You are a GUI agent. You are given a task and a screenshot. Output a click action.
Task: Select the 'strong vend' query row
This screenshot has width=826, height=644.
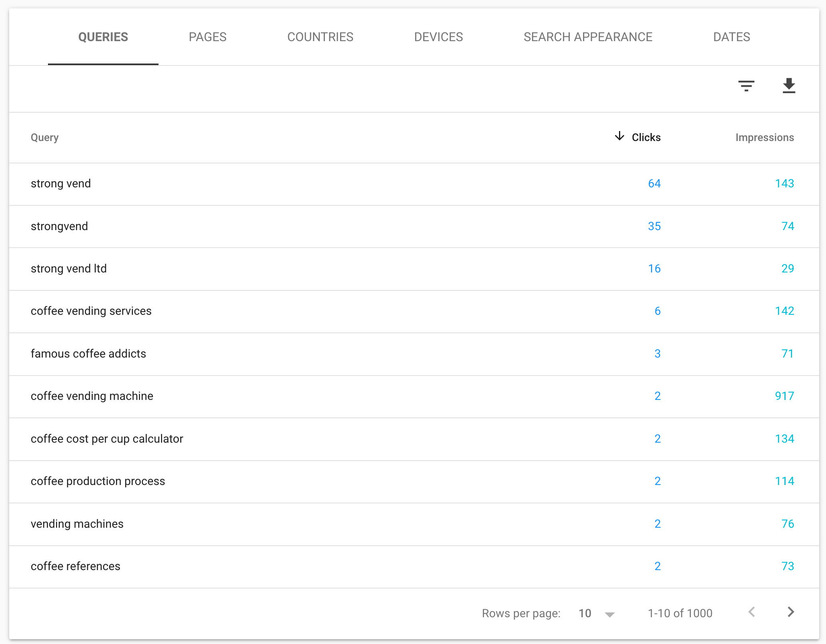click(x=414, y=184)
